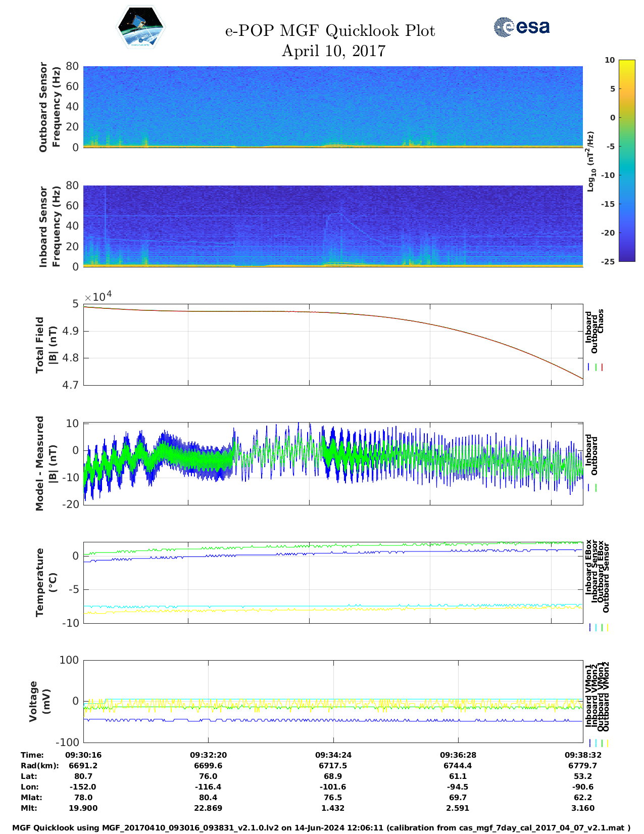
Task: Click blue Inboard marker in Total Field legend
Action: (x=589, y=367)
